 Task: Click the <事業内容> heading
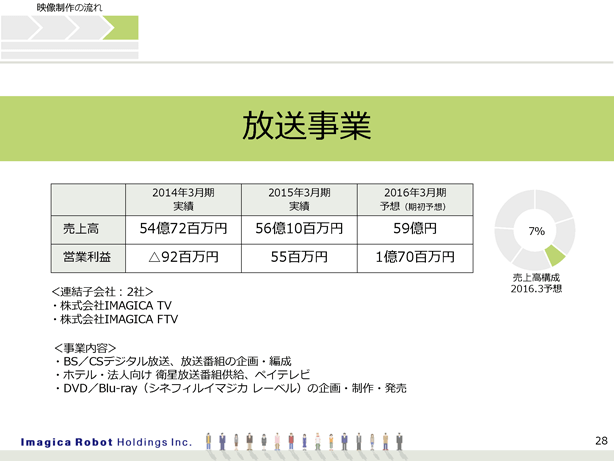point(85,348)
